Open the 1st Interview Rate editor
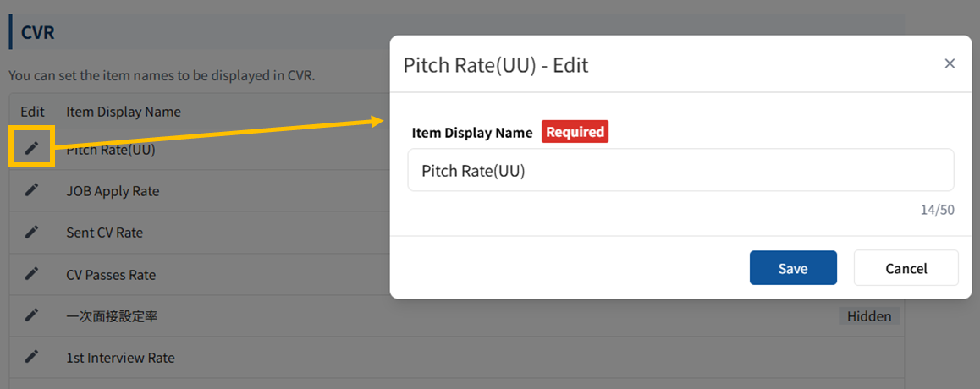Screen dimensions: 980x389 31,357
